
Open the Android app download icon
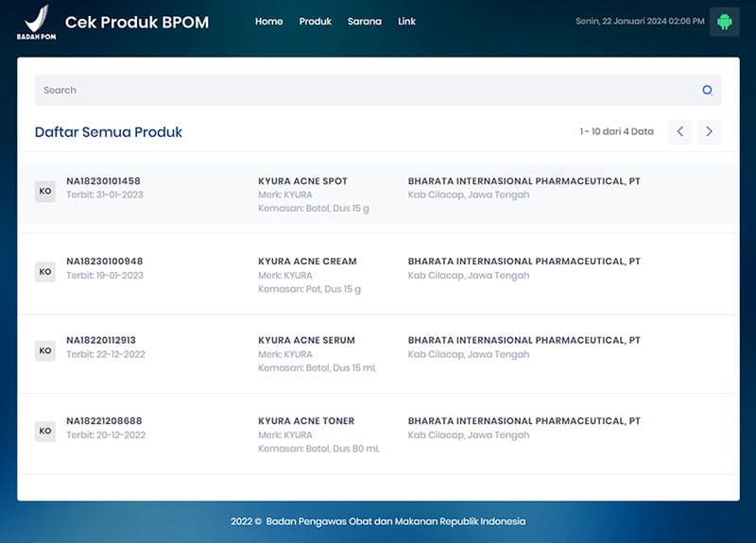click(x=724, y=22)
